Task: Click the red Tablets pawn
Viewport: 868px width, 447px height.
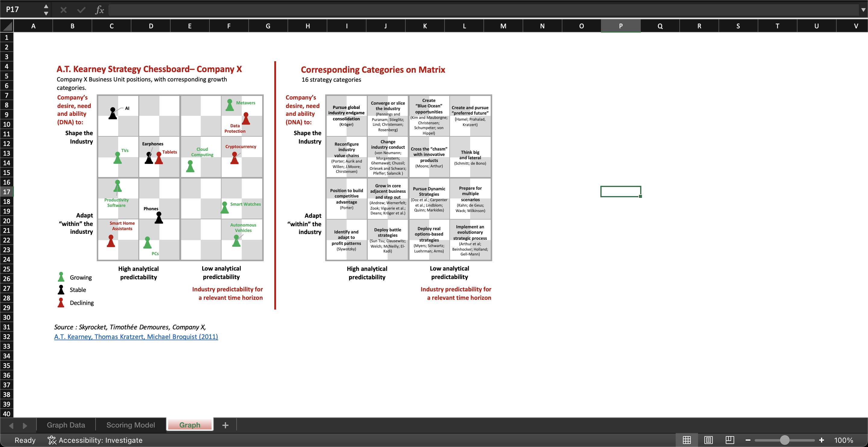Action: [x=159, y=158]
